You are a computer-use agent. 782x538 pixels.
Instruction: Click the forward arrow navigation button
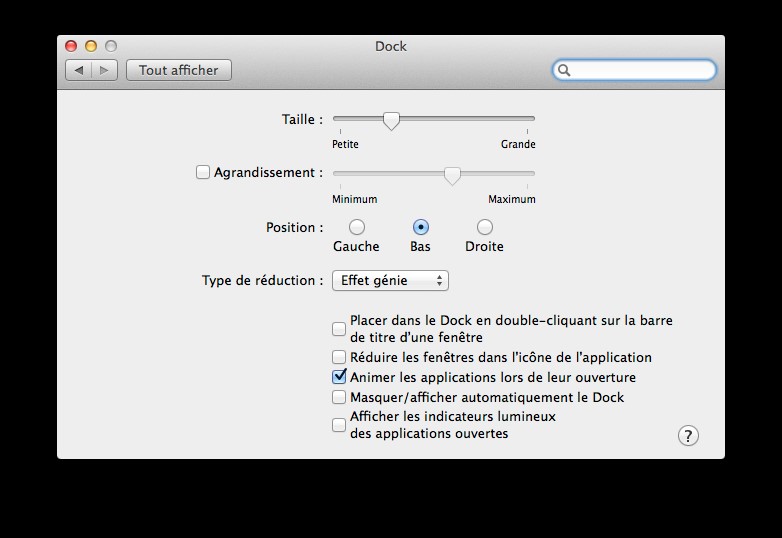(104, 70)
